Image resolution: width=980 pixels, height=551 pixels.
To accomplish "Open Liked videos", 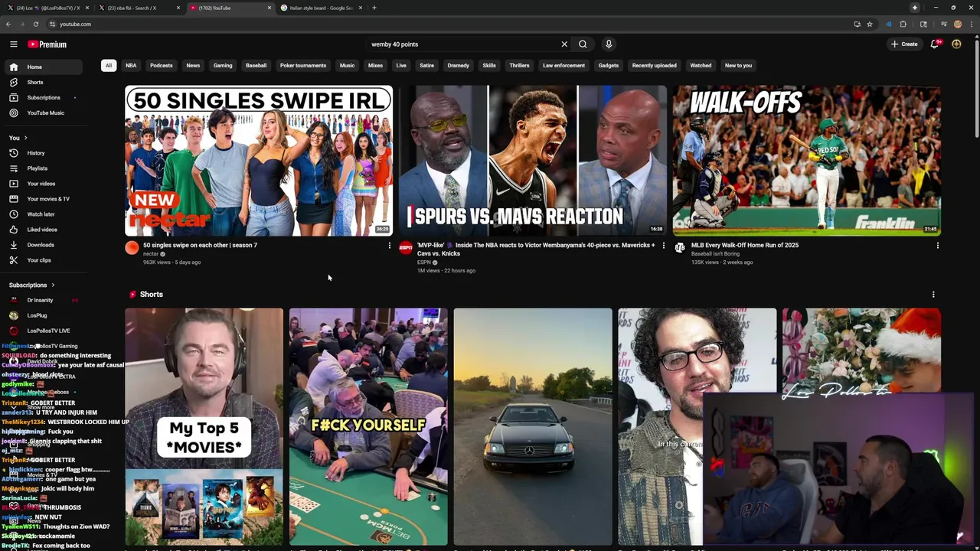I will pyautogui.click(x=42, y=230).
